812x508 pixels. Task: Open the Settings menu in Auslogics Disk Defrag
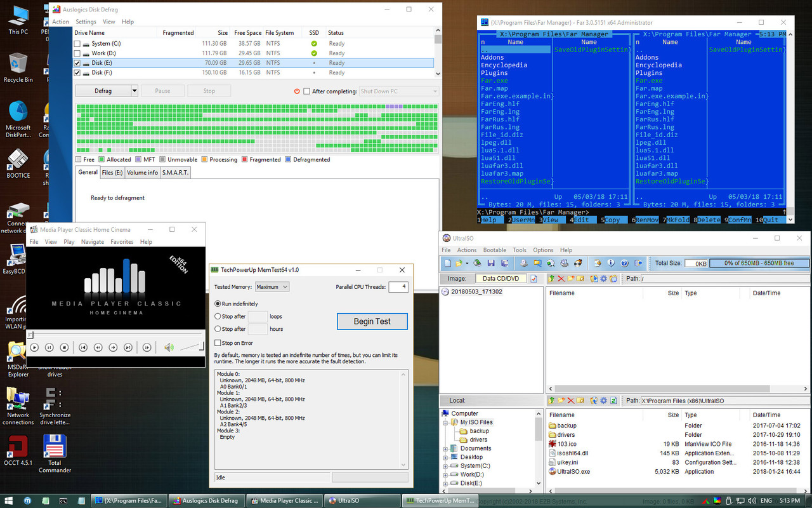coord(86,22)
